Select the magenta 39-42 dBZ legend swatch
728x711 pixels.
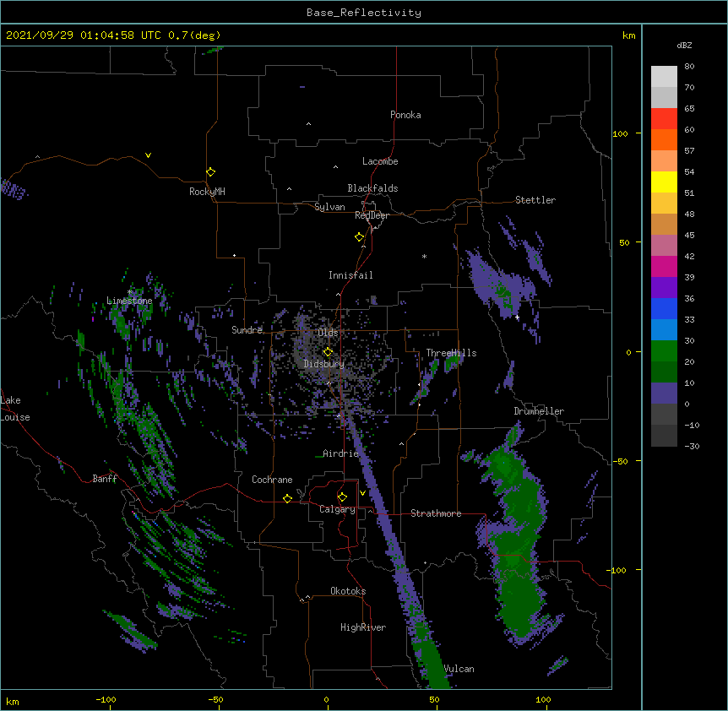pyautogui.click(x=664, y=266)
